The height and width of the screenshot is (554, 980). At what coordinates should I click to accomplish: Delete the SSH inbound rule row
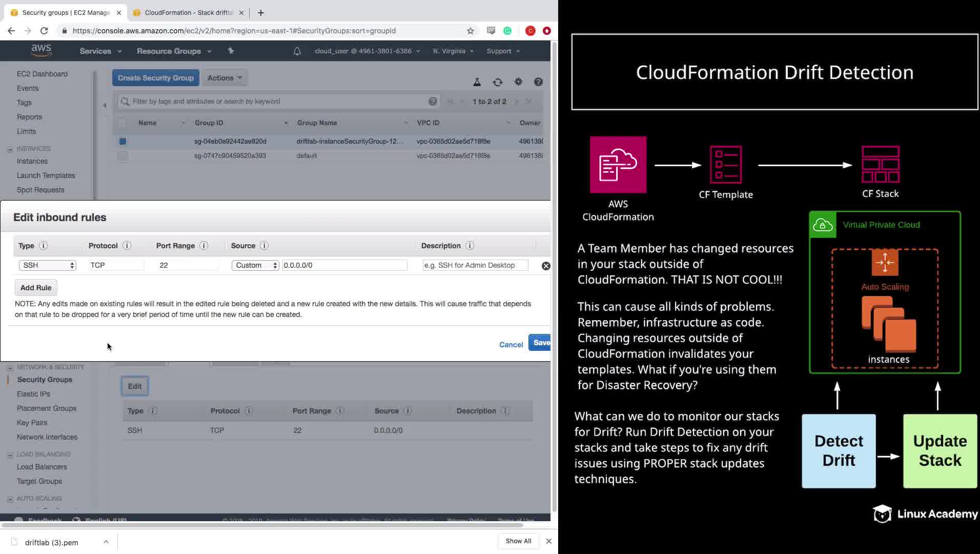(x=546, y=266)
